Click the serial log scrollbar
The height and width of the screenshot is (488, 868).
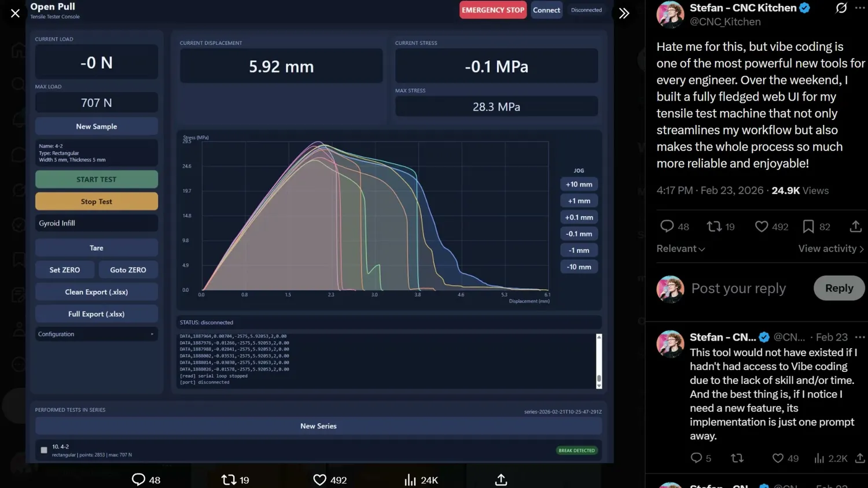pos(599,361)
